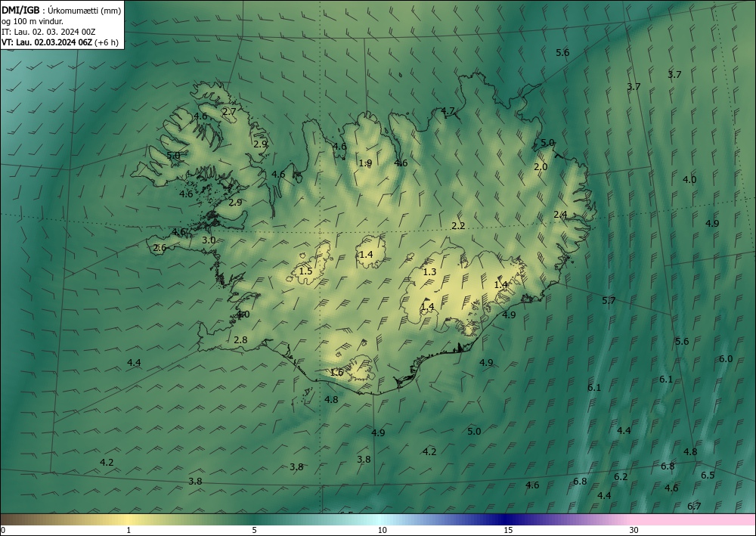This screenshot has width=756, height=536.
Task: Click the 0 label on the colorbar
Action: tap(3, 531)
